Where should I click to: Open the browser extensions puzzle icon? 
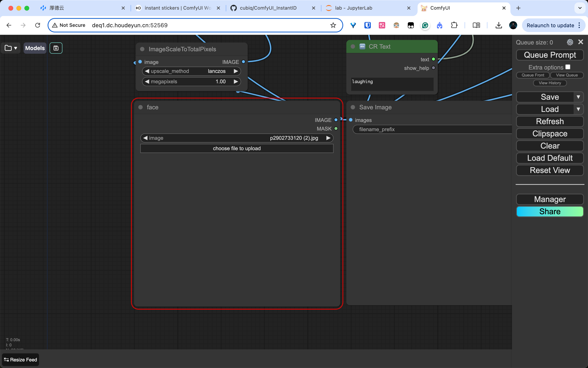click(454, 25)
